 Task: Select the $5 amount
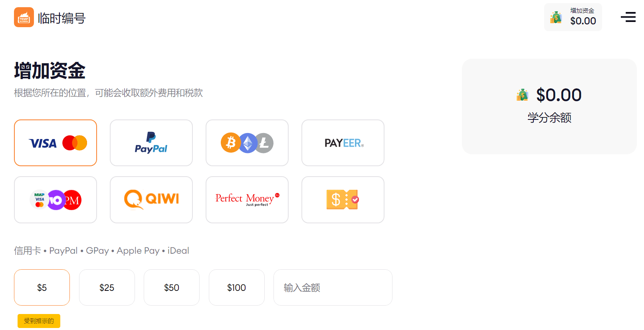point(42,288)
